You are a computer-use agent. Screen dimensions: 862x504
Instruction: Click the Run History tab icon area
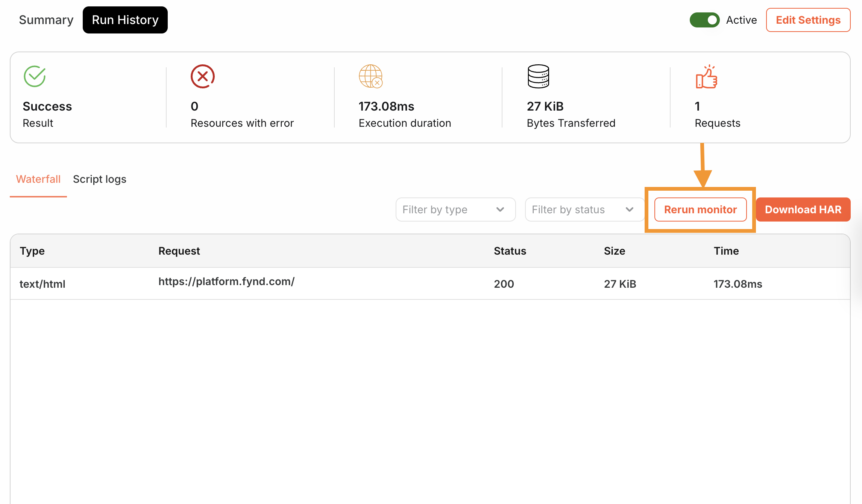click(x=125, y=20)
